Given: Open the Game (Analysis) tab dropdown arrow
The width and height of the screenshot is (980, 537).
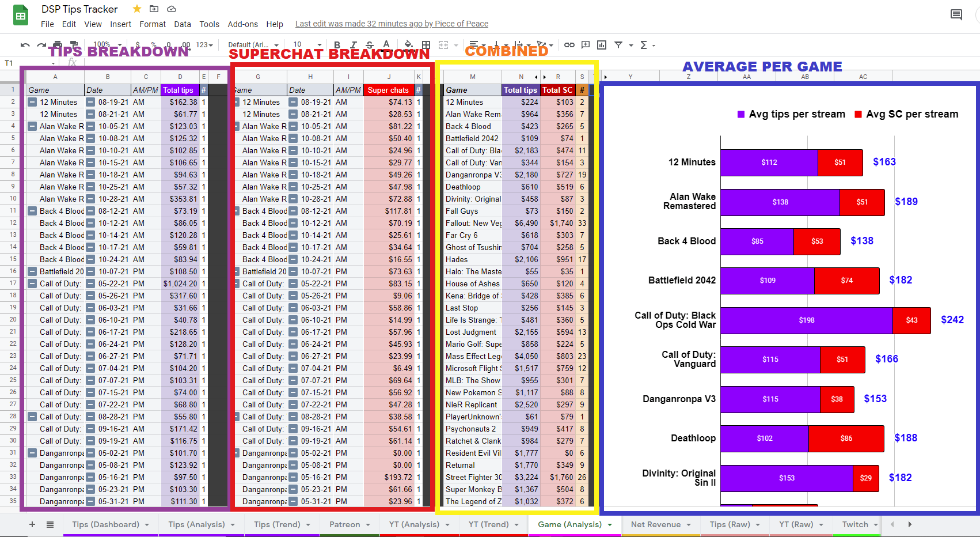Looking at the screenshot, I should click(610, 525).
